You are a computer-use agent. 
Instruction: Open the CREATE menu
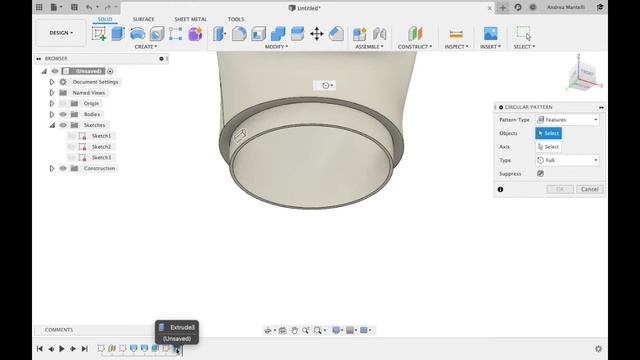[146, 47]
